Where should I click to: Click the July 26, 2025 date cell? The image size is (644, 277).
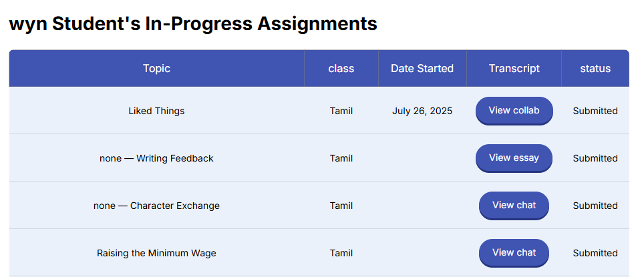click(422, 111)
